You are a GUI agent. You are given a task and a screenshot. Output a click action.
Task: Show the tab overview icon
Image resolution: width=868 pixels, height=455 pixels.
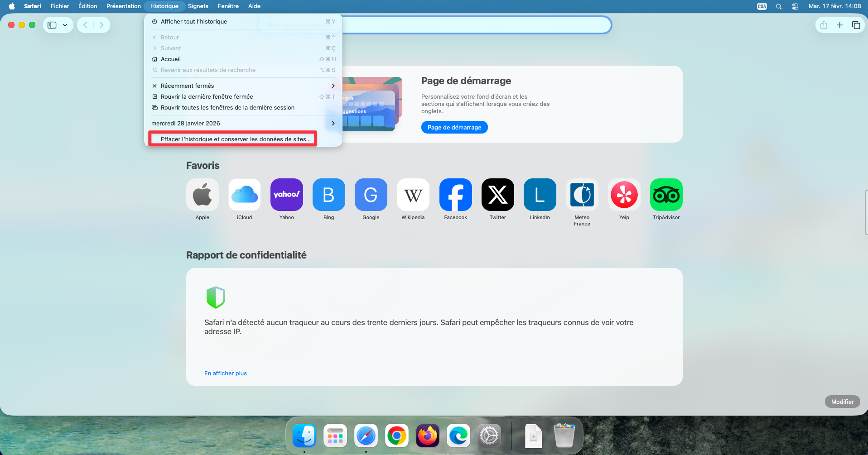click(856, 25)
